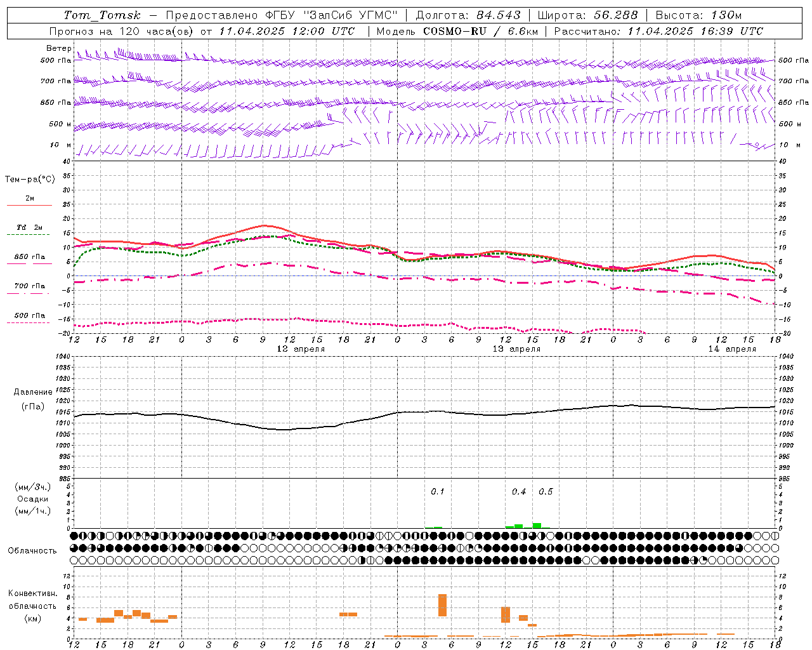Click the Модель COSMO-RU / 6.6км label
This screenshot has height=650, width=812.
point(457,31)
